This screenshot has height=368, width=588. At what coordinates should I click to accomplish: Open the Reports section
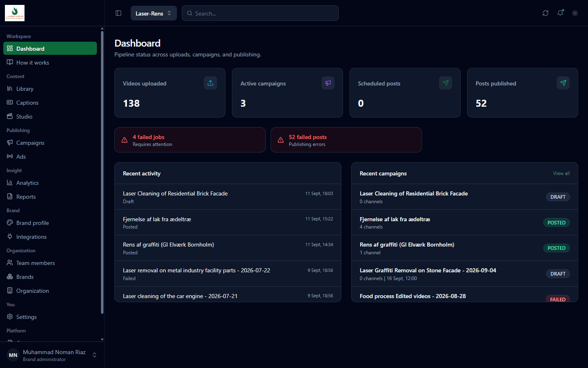pyautogui.click(x=50, y=197)
